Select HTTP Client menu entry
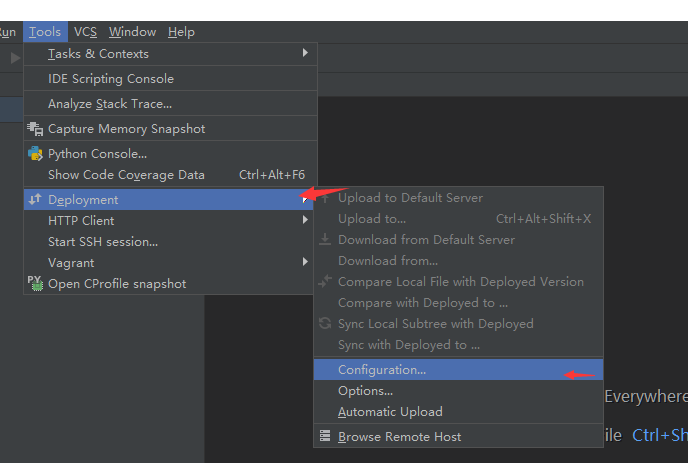The image size is (688, 463). click(169, 221)
